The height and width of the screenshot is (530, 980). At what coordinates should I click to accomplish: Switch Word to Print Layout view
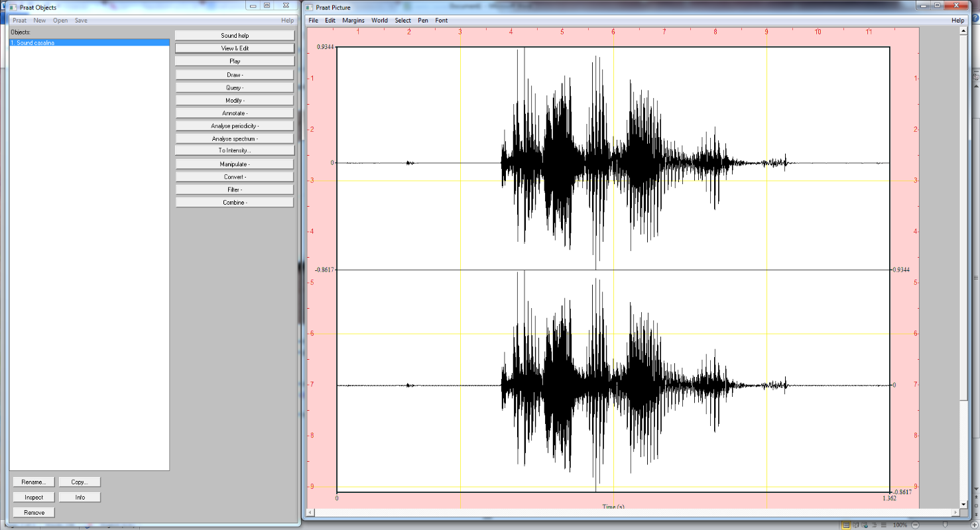point(846,525)
